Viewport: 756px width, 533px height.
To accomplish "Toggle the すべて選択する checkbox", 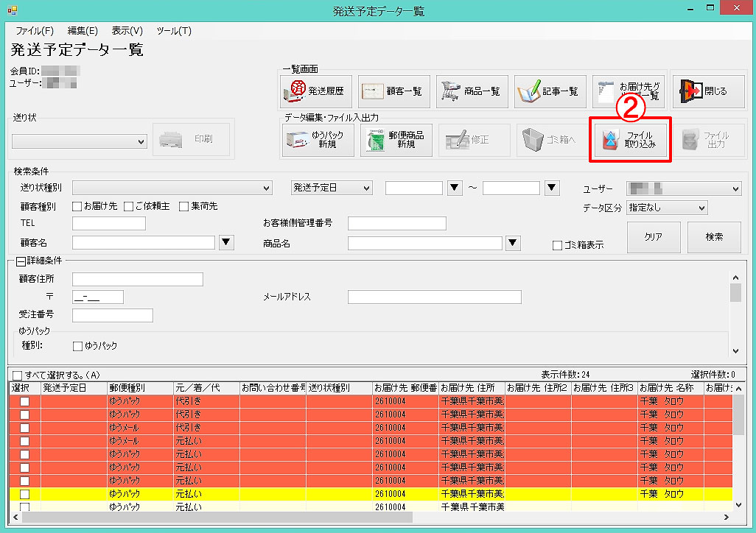I will pos(17,375).
